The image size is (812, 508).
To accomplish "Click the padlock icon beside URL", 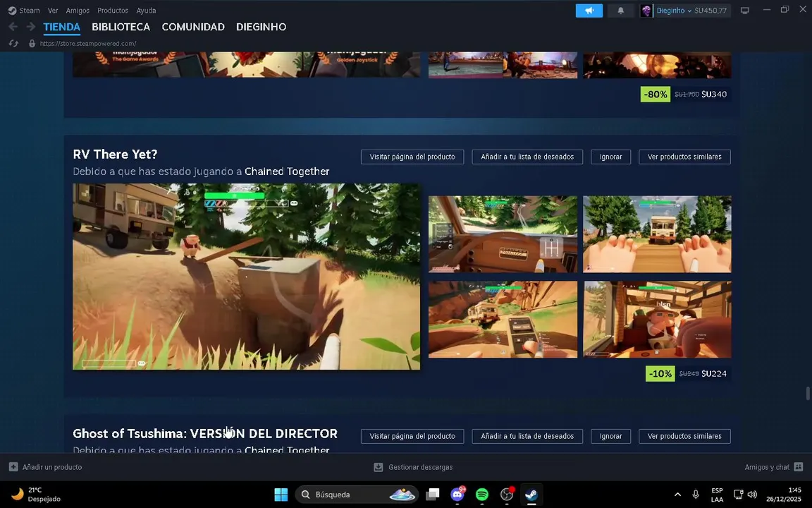I will coord(32,44).
